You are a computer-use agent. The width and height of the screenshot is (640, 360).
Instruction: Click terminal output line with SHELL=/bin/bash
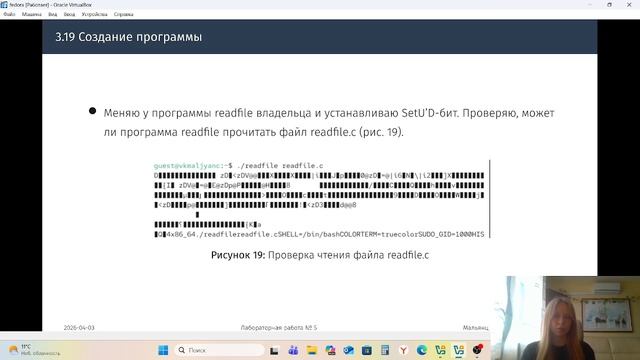pyautogui.click(x=319, y=234)
